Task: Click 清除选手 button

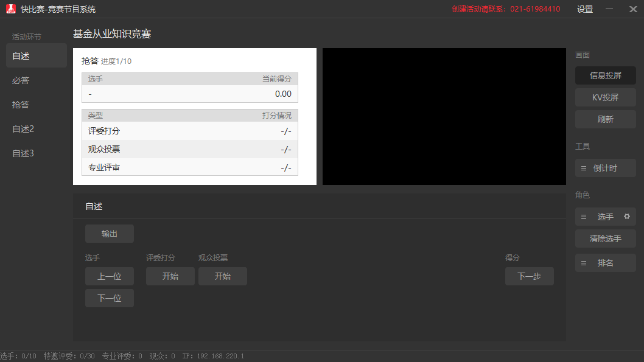Action: [x=606, y=238]
